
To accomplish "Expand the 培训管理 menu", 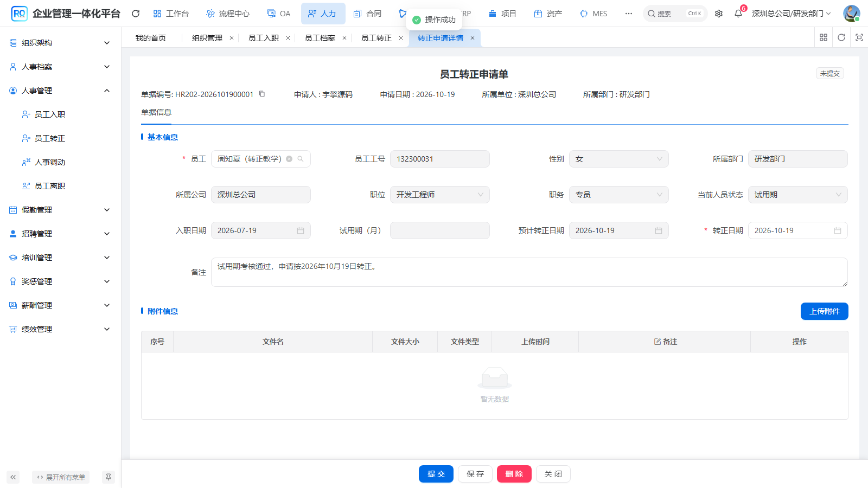I will tap(60, 258).
